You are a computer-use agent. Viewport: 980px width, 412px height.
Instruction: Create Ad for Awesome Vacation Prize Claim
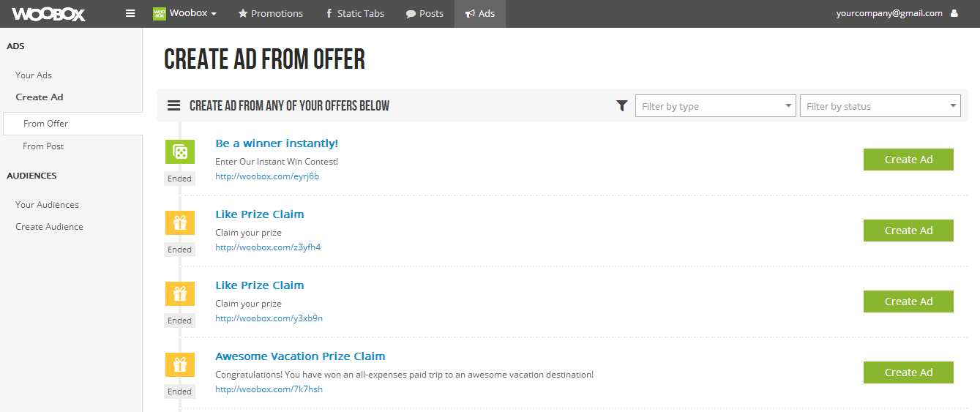click(x=908, y=372)
